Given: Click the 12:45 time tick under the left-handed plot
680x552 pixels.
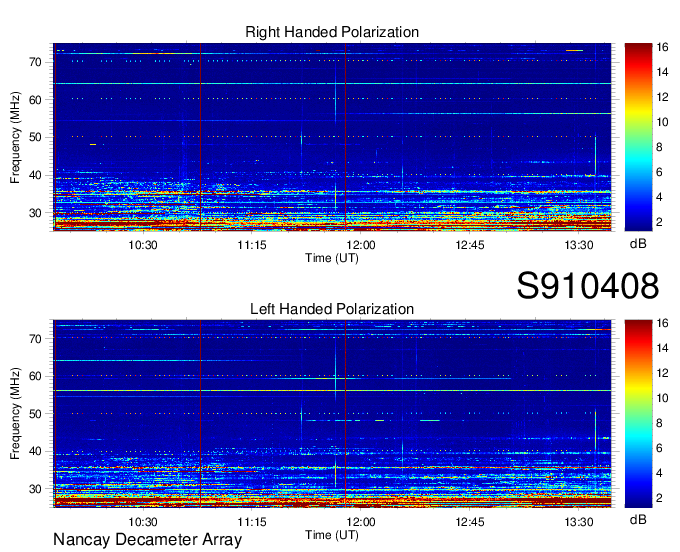Looking at the screenshot, I should point(470,522).
